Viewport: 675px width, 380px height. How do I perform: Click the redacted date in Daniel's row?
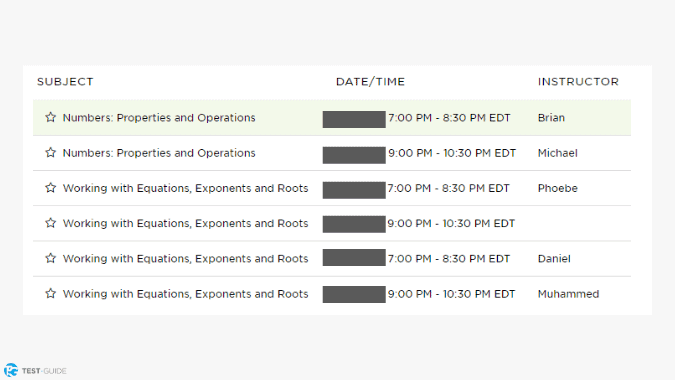point(354,257)
